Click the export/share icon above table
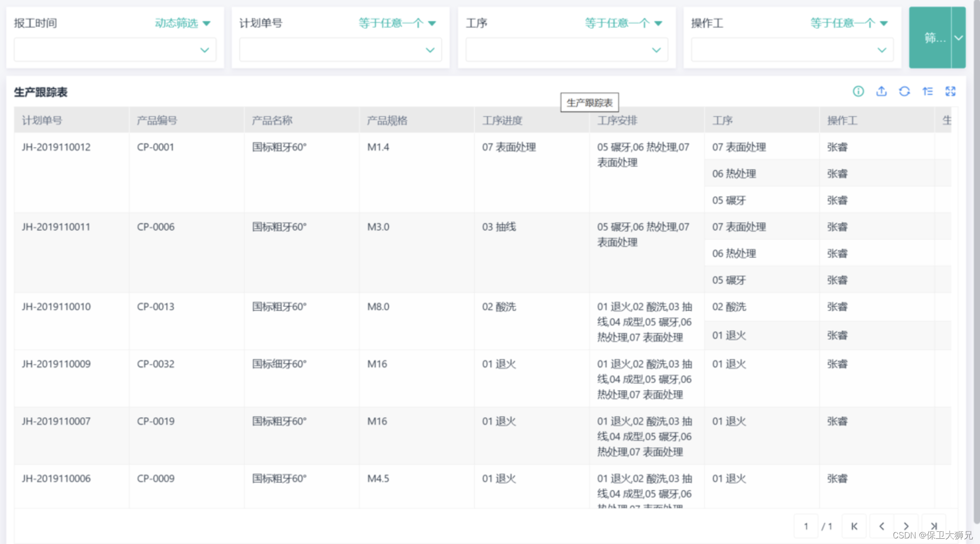980x544 pixels. tap(881, 91)
